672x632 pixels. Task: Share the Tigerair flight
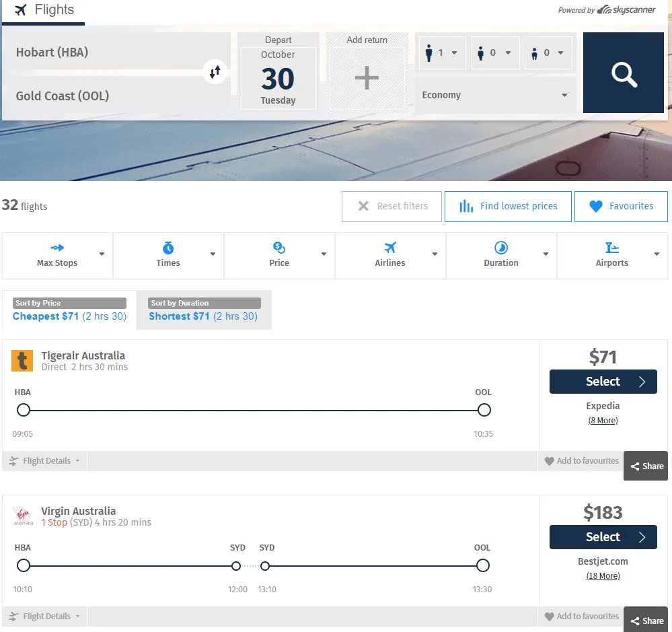pos(646,466)
